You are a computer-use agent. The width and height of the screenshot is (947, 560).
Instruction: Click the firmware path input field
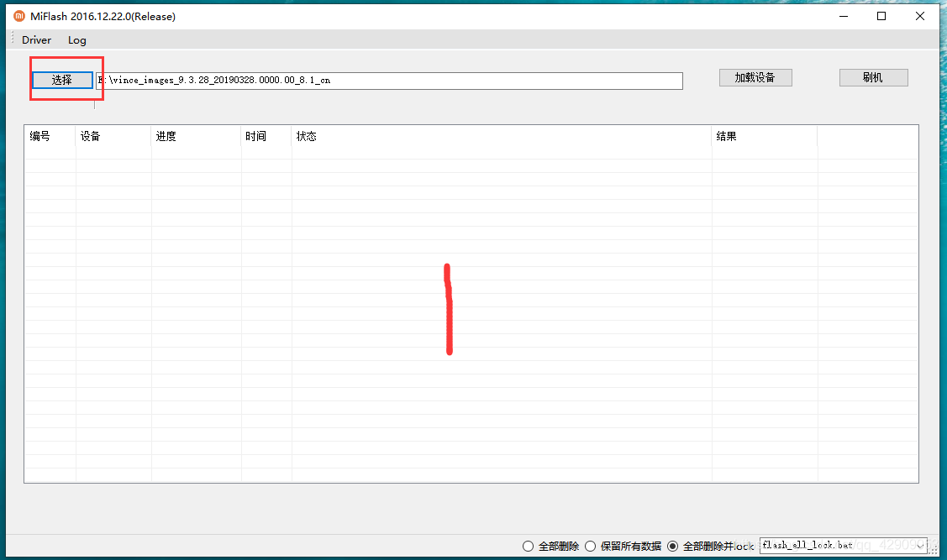click(x=390, y=81)
